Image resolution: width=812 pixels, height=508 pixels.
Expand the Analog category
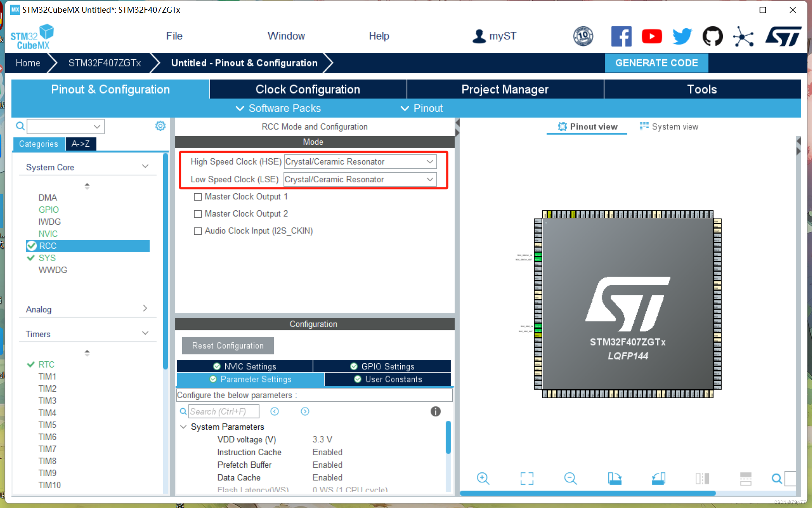(x=145, y=308)
